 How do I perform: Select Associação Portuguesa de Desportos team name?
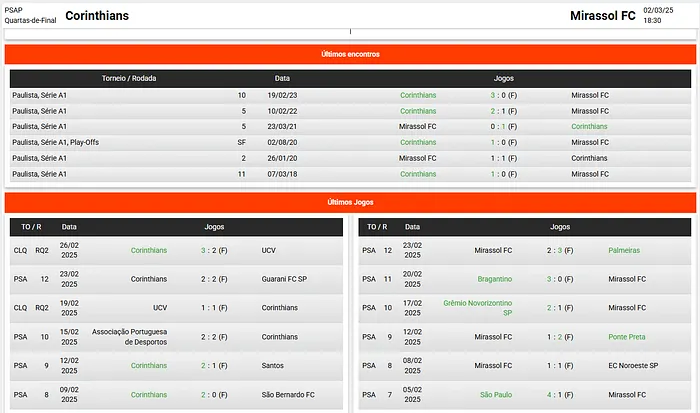129,337
